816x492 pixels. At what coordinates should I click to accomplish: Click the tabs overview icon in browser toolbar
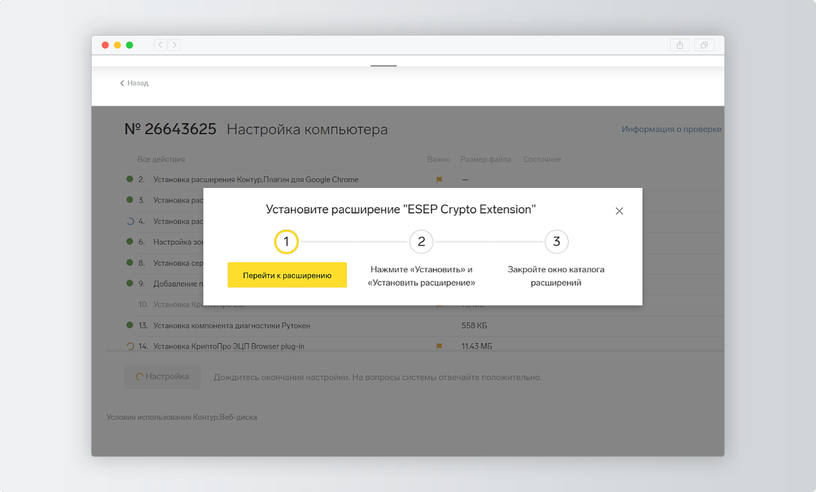(x=704, y=45)
